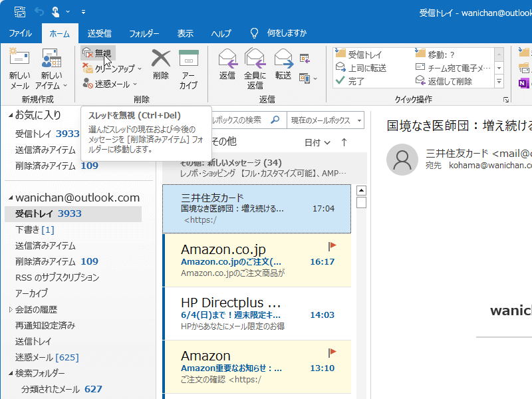
Task: Open 削除済みアイテム 109 under favorites
Action: pyautogui.click(x=57, y=166)
